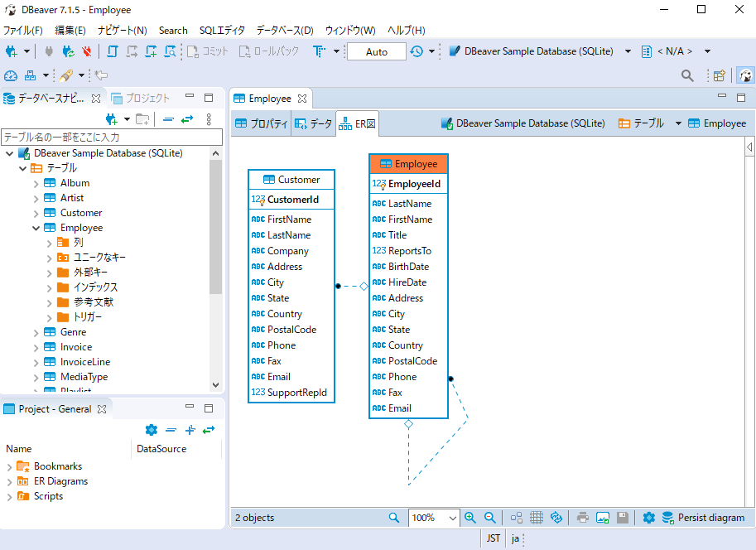Screen dimensions: 756x550
Task: Expand the Album table node
Action: pos(36,183)
